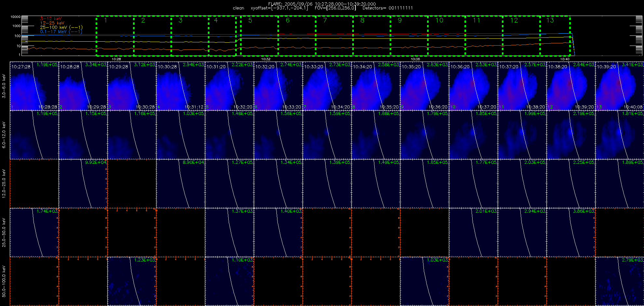Open the 6-12 keV image with peak 1.56E+05
The height and width of the screenshot is (306, 644).
click(x=278, y=135)
